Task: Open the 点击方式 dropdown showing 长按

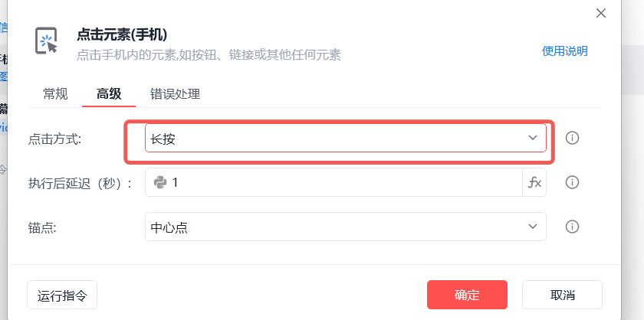Action: [x=337, y=138]
